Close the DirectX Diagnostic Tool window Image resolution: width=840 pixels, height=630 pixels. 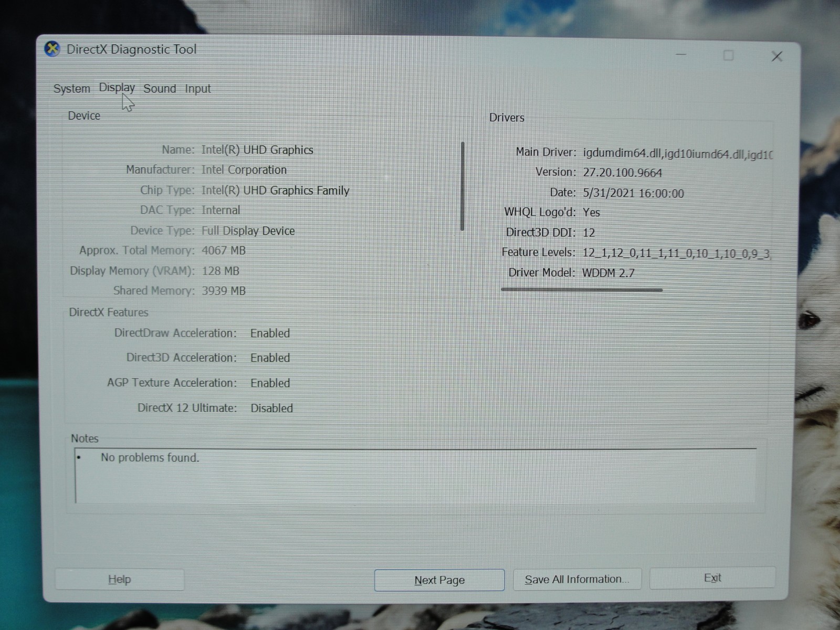pyautogui.click(x=777, y=56)
